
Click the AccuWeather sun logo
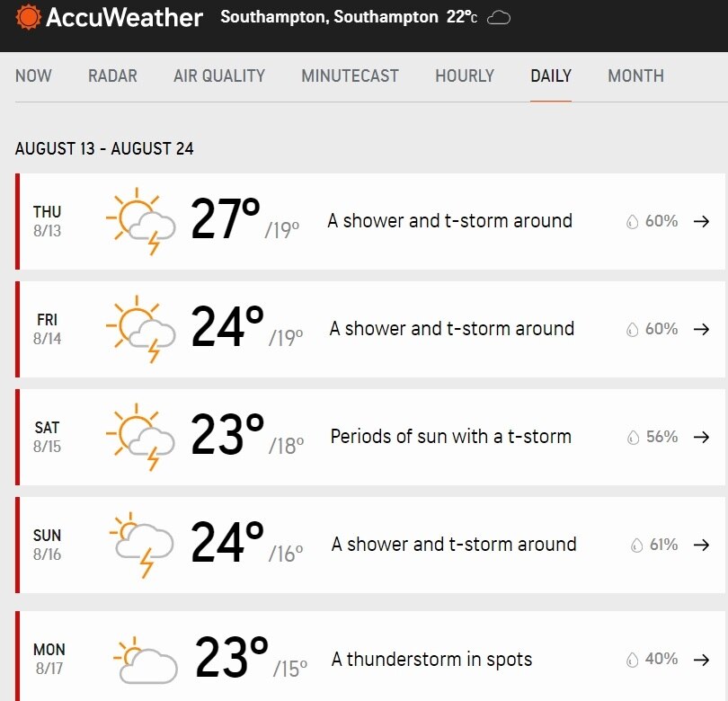pos(28,17)
